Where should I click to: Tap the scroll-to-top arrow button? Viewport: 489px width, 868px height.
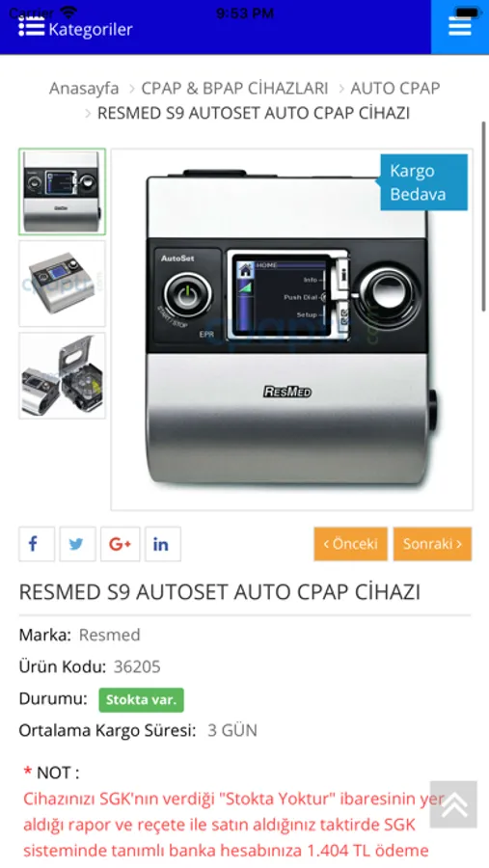click(x=453, y=804)
